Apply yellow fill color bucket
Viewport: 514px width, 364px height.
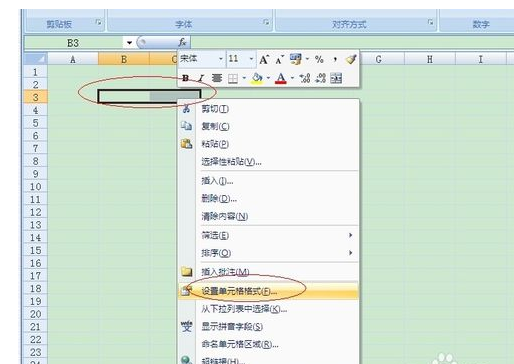257,79
